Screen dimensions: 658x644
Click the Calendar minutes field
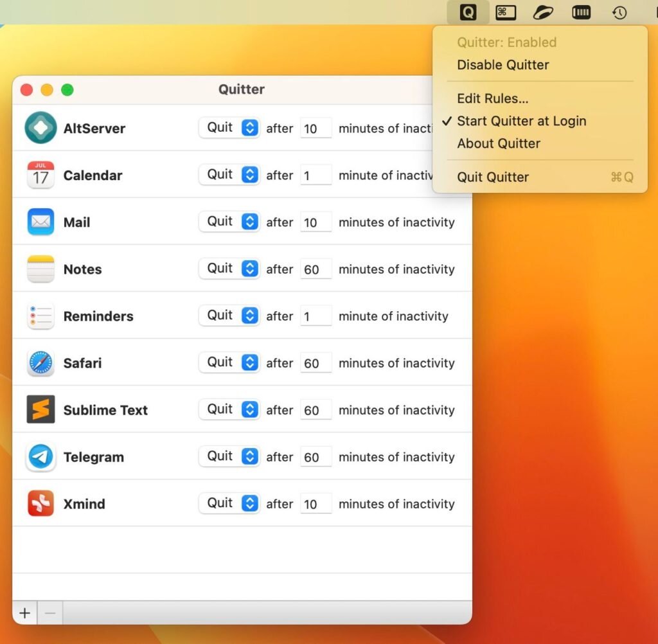point(316,175)
